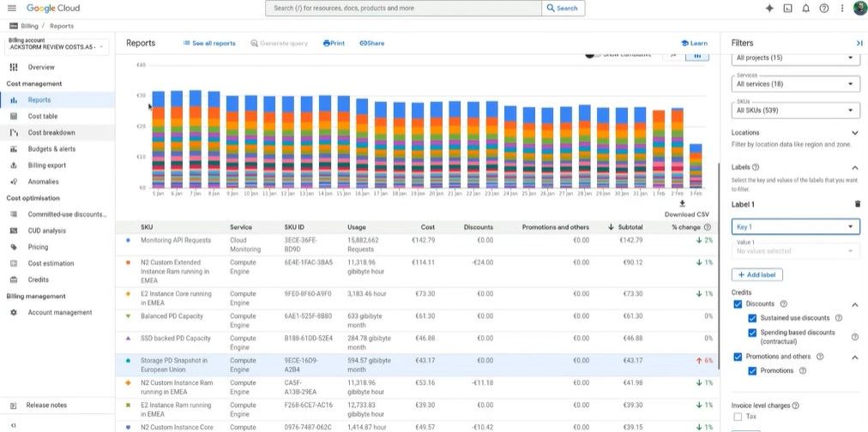Toggle Show cumulative switch
The image size is (868, 432).
[x=593, y=55]
